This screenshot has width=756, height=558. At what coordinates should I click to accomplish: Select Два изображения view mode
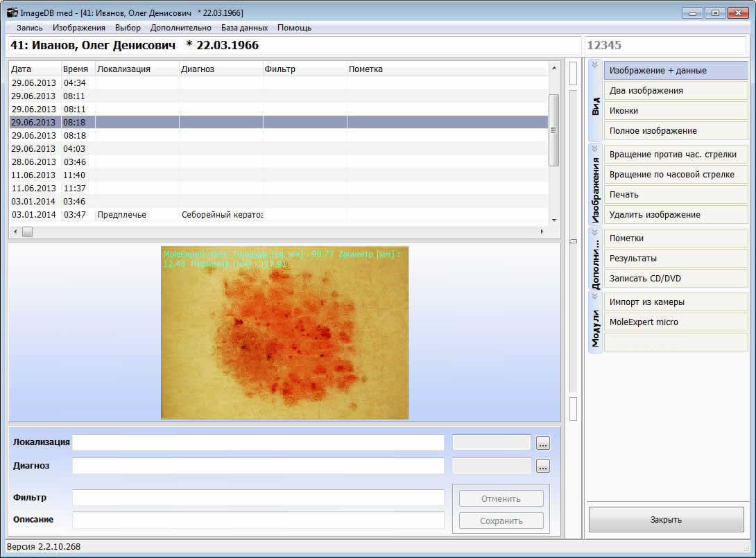676,91
